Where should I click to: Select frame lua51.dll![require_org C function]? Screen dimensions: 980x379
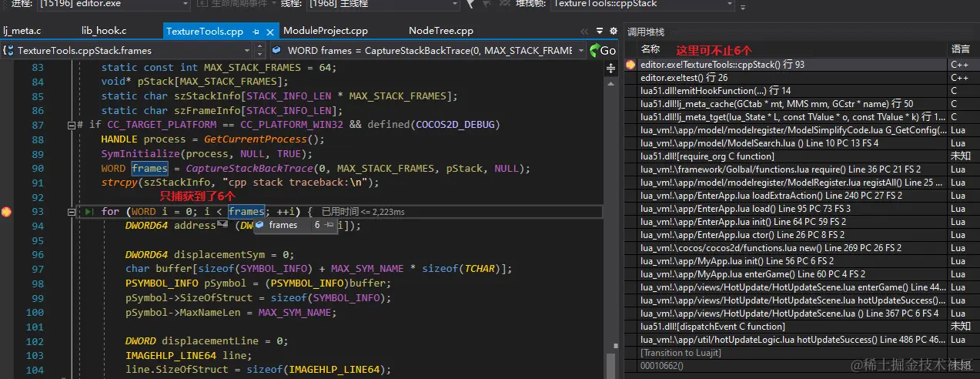pyautogui.click(x=801, y=156)
